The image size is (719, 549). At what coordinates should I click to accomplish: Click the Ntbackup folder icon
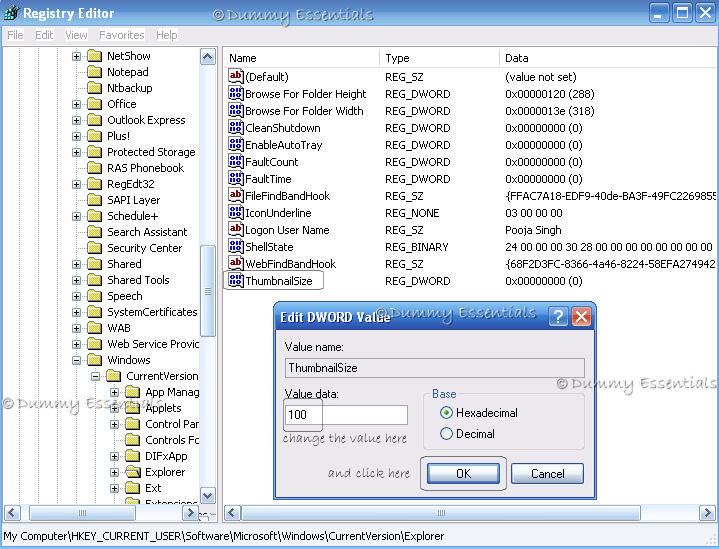94,88
